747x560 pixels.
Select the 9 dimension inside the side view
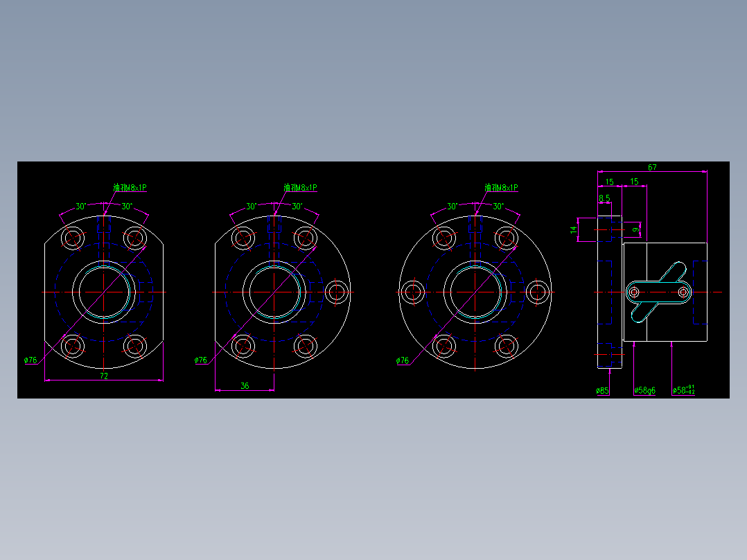coord(635,229)
